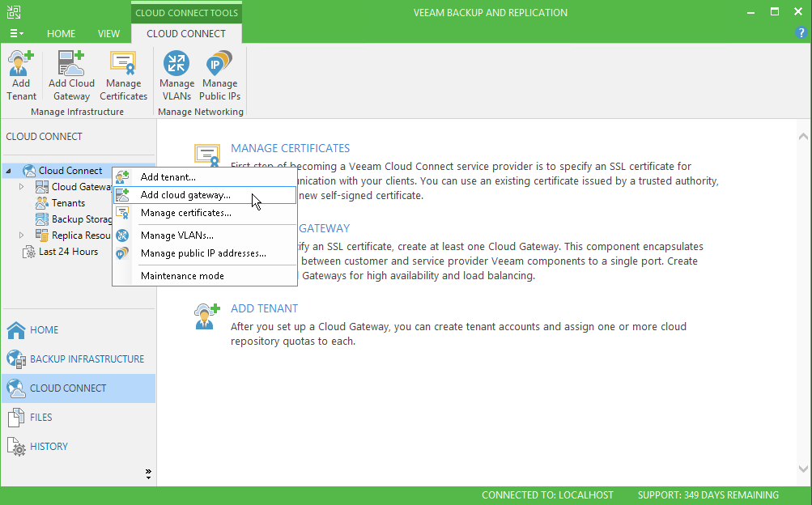Click the Add Cloud Gateway ribbon icon
812x505 pixels.
[x=71, y=63]
